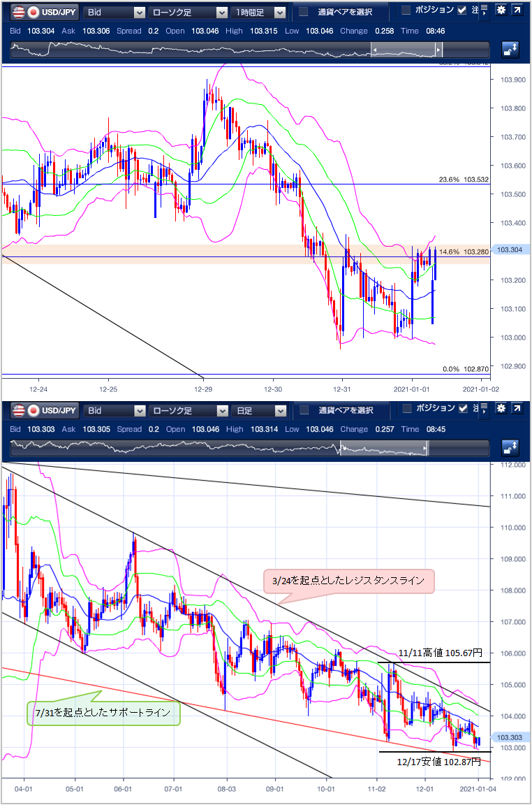This screenshot has height=805, width=532.
Task: Open settings gear on the hourly chart
Action: tap(501, 11)
